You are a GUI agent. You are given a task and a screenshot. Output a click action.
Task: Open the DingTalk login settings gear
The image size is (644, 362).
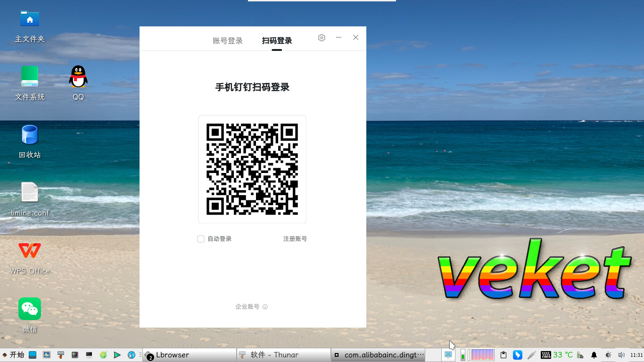click(322, 38)
